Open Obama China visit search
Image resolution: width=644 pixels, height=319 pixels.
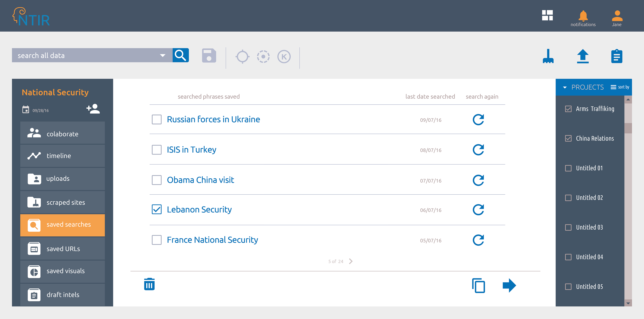(200, 180)
